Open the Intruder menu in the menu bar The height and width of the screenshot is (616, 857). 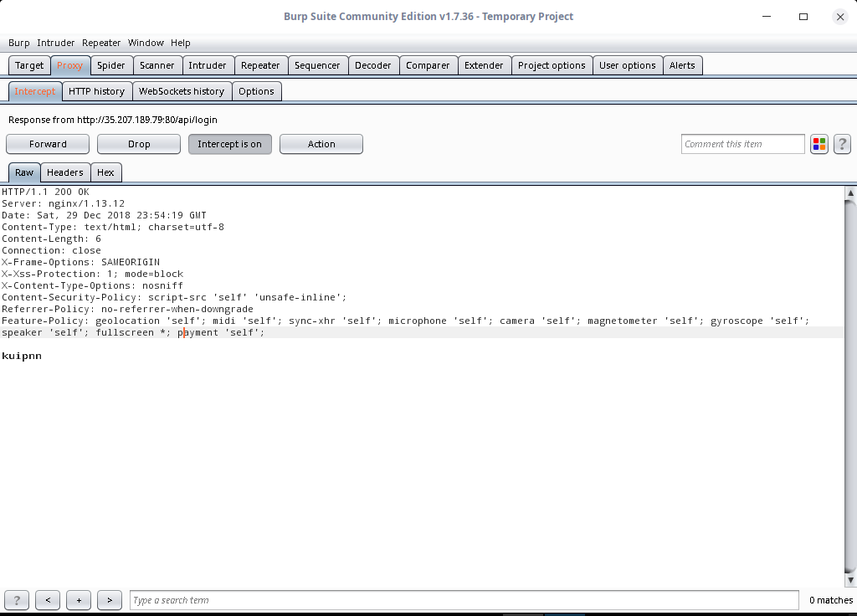coord(56,43)
